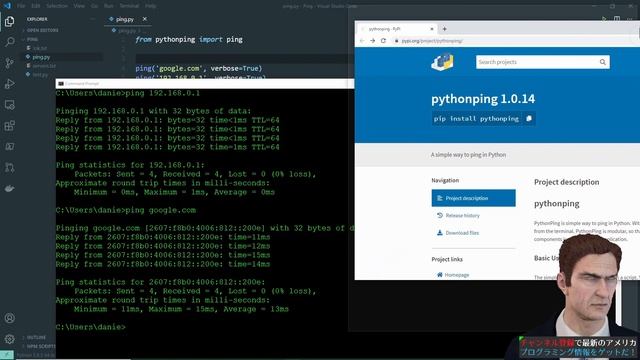Screen dimensions: 640x360
Task: Collapse the PING folder section in Explorer
Action: click(x=33, y=40)
